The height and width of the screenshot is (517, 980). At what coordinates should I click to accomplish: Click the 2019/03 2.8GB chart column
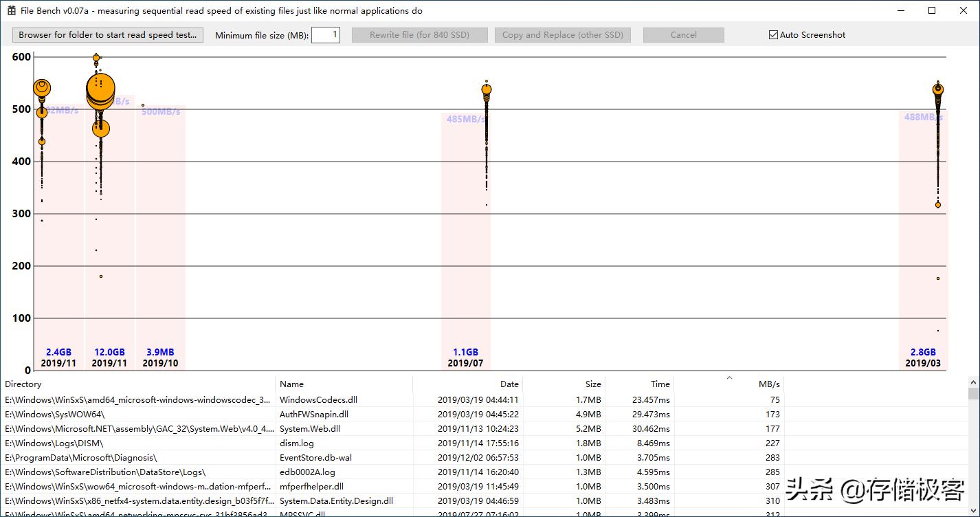[x=923, y=241]
